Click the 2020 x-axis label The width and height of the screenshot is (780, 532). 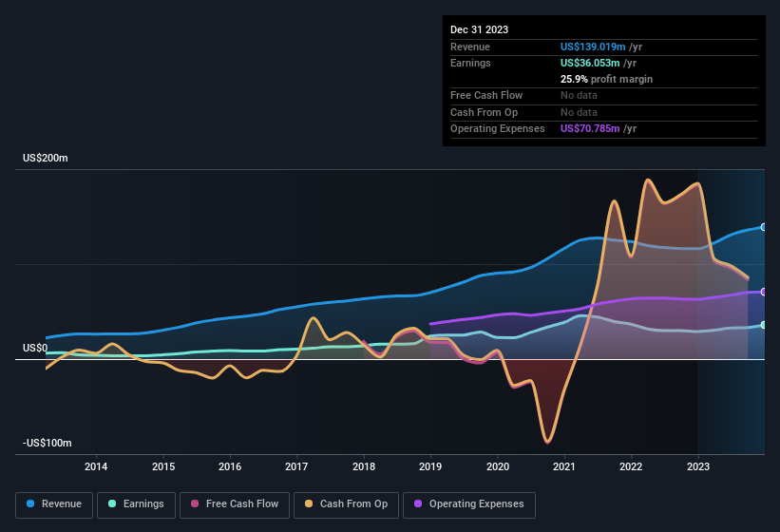point(498,466)
